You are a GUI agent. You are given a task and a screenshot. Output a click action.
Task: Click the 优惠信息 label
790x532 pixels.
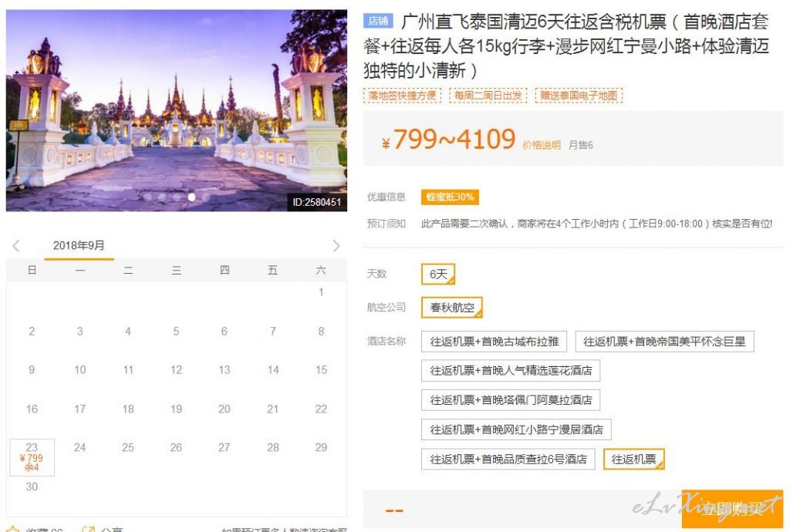386,197
